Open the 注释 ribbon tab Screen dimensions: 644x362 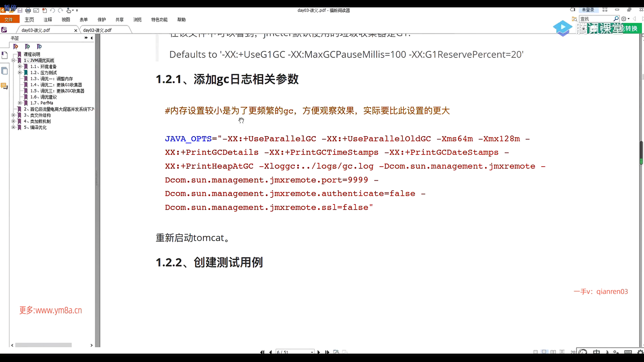tap(48, 20)
